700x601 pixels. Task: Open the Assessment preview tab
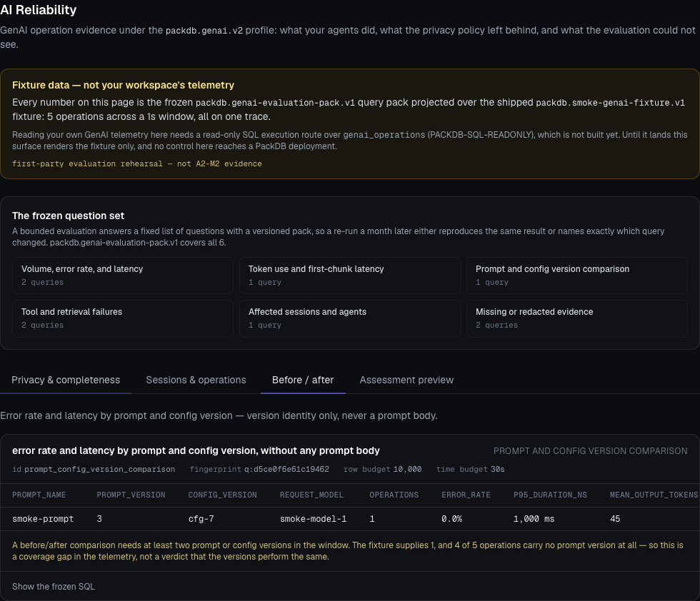[x=406, y=380]
